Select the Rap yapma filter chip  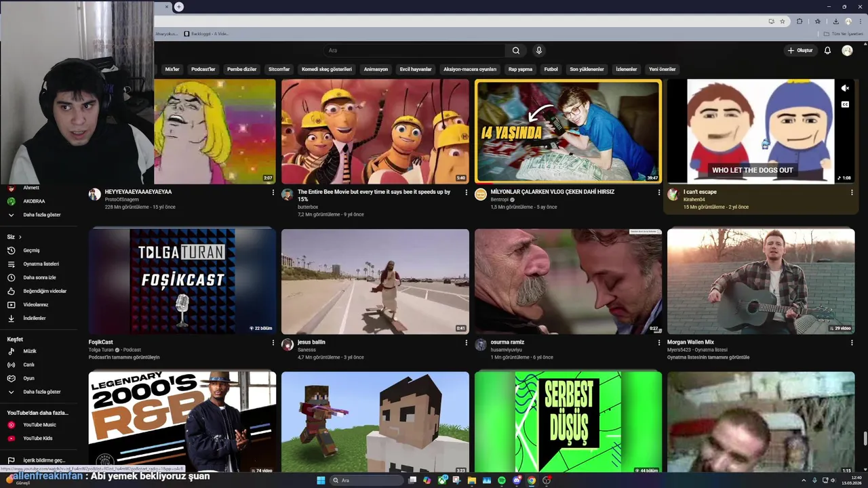pyautogui.click(x=520, y=69)
